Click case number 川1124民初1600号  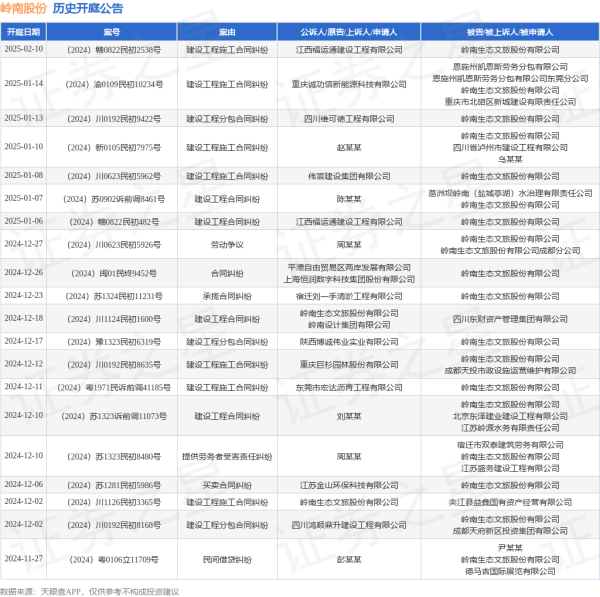tap(114, 319)
